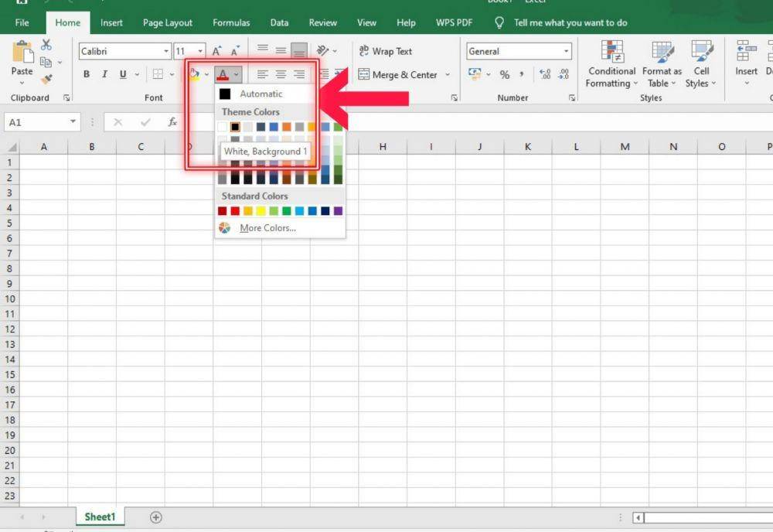
Task: Expand the Merge & Center dropdown arrow
Action: [448, 75]
